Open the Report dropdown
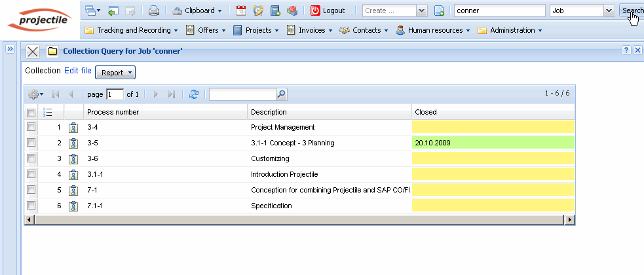Screen dimensions: 644x275 tap(115, 73)
